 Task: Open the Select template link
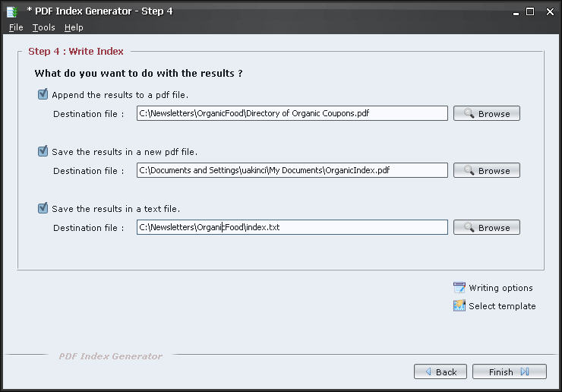coord(502,306)
